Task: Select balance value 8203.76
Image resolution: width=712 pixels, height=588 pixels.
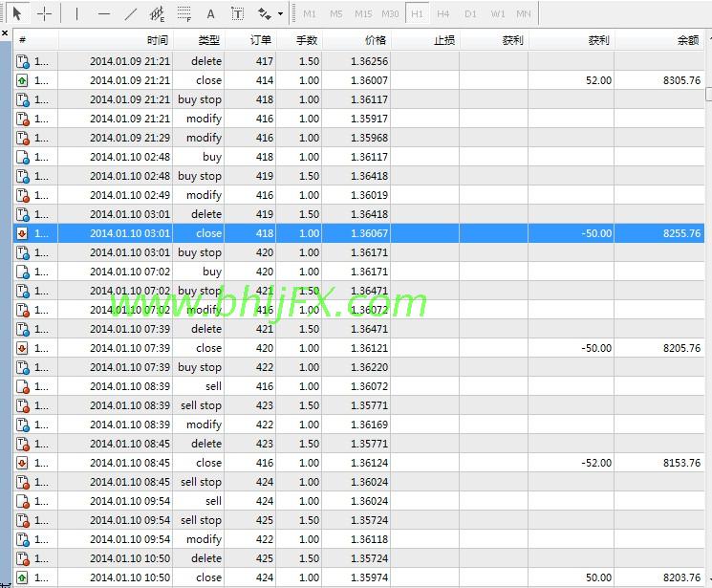Action: 681,577
